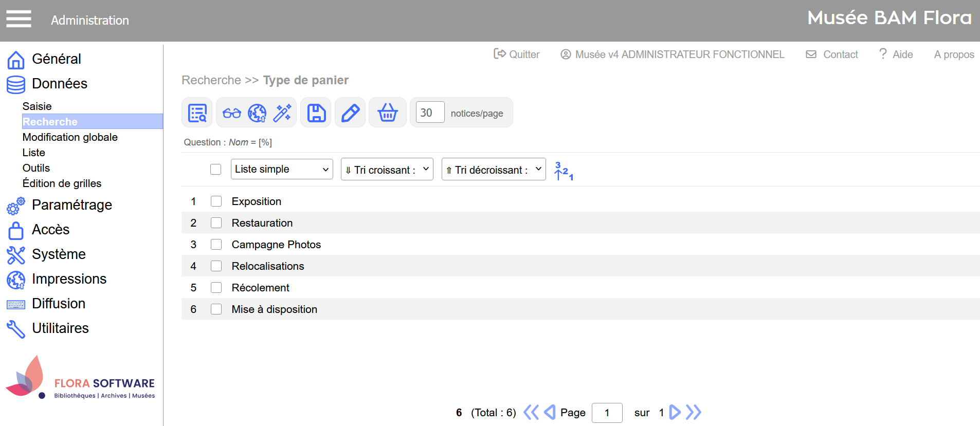Toggle the select-all checkbox in header

tap(215, 170)
